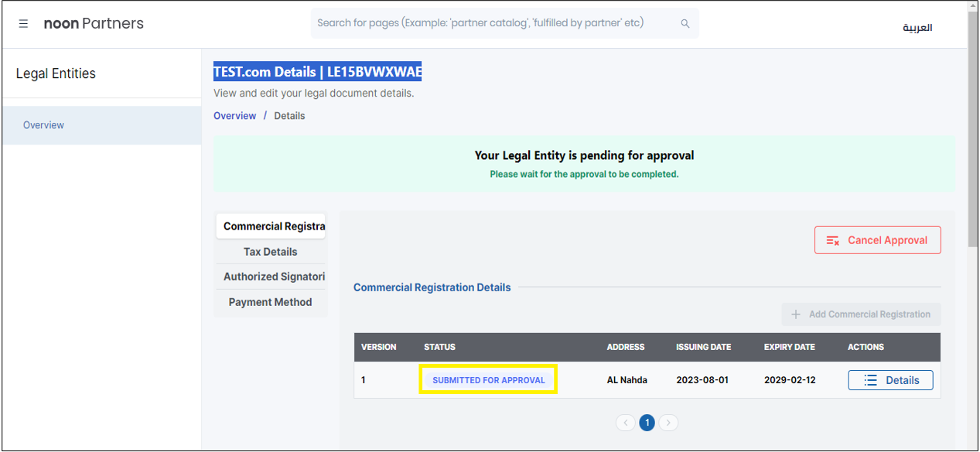The image size is (980, 452).
Task: Select Overview in the left sidebar
Action: (x=44, y=125)
